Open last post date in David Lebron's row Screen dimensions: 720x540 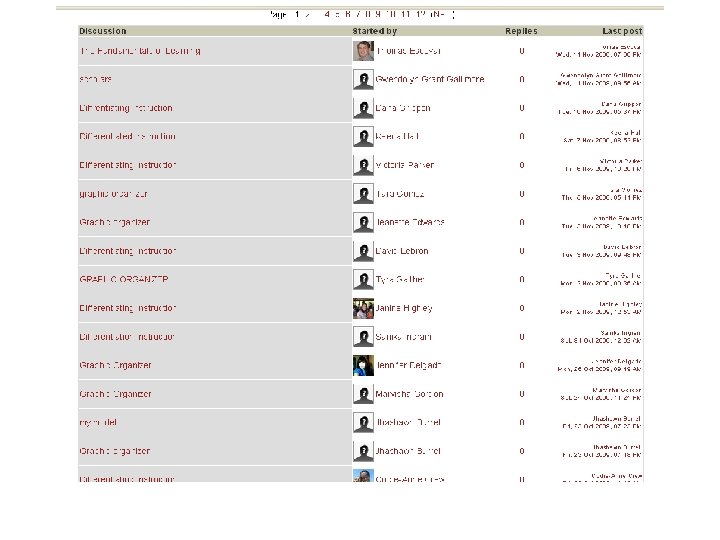pyautogui.click(x=601, y=254)
